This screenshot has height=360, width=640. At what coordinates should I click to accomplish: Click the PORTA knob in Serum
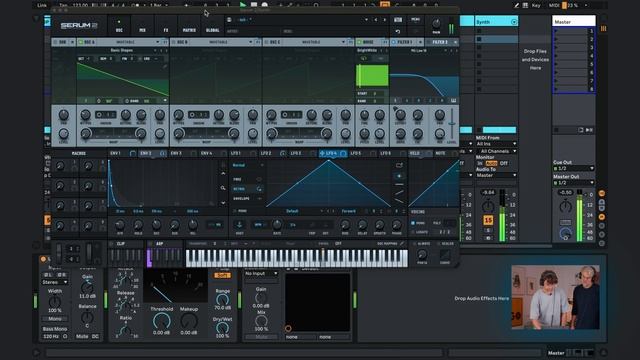point(422,256)
